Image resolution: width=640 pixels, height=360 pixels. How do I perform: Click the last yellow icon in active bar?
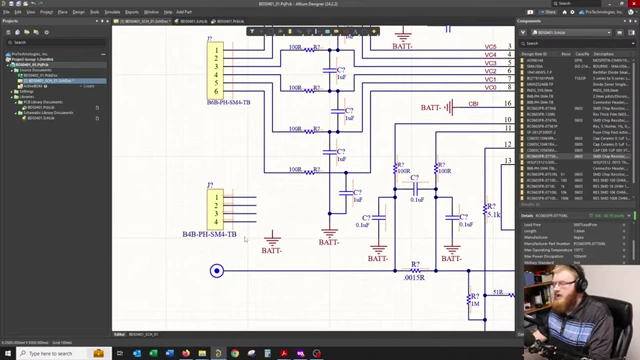click(x=374, y=31)
